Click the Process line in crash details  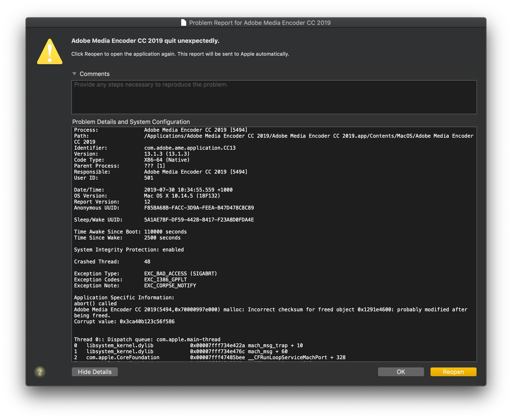161,130
